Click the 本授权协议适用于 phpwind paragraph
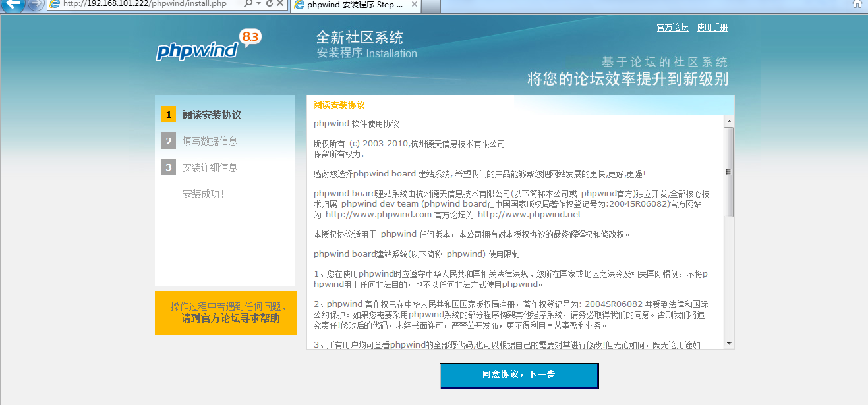The image size is (868, 405). click(472, 234)
